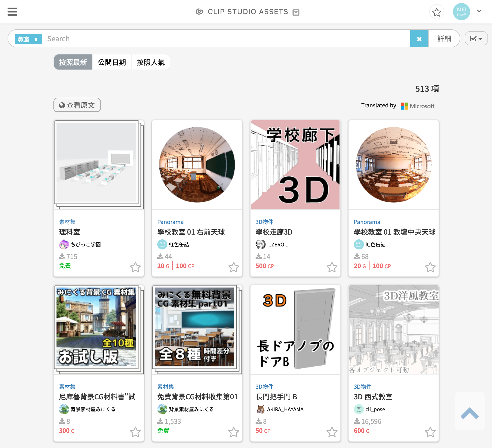
Task: Clear search with blue X button
Action: point(419,39)
